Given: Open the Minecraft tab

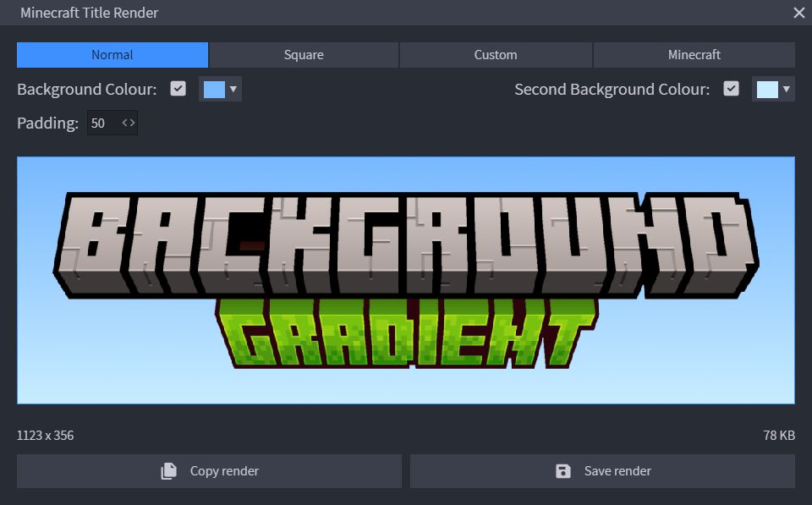Looking at the screenshot, I should coord(694,55).
